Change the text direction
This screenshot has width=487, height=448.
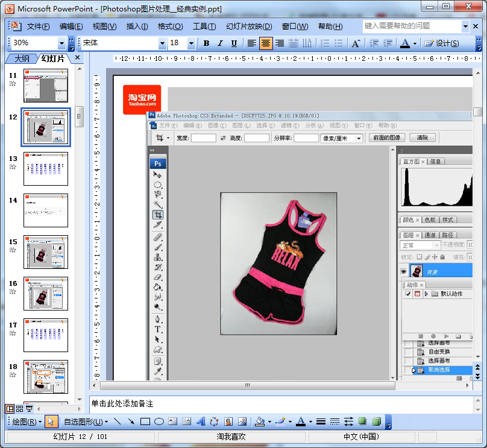coord(307,43)
